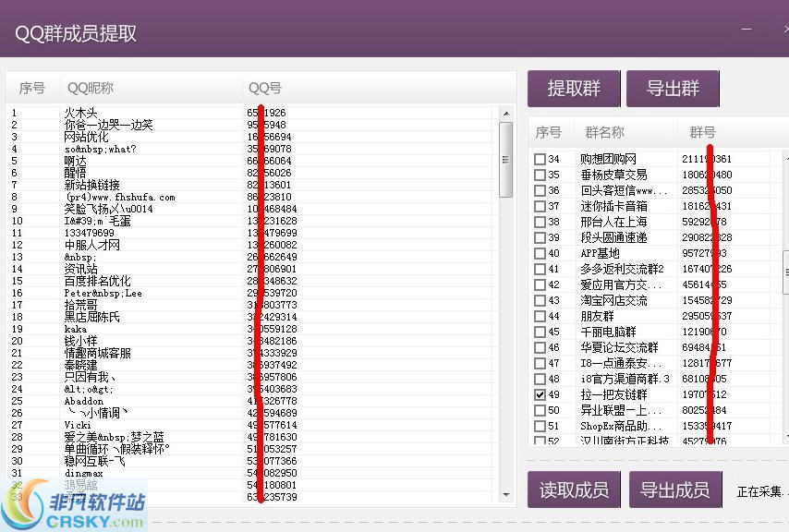Select group name i8官方渠道商群.3
789x532 pixels.
pos(625,379)
